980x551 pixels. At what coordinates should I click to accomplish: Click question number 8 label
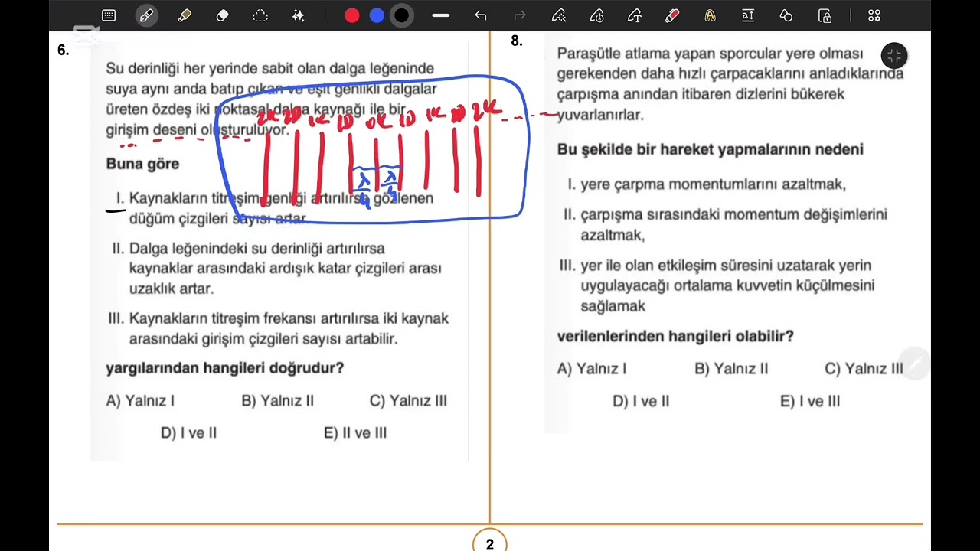point(517,41)
